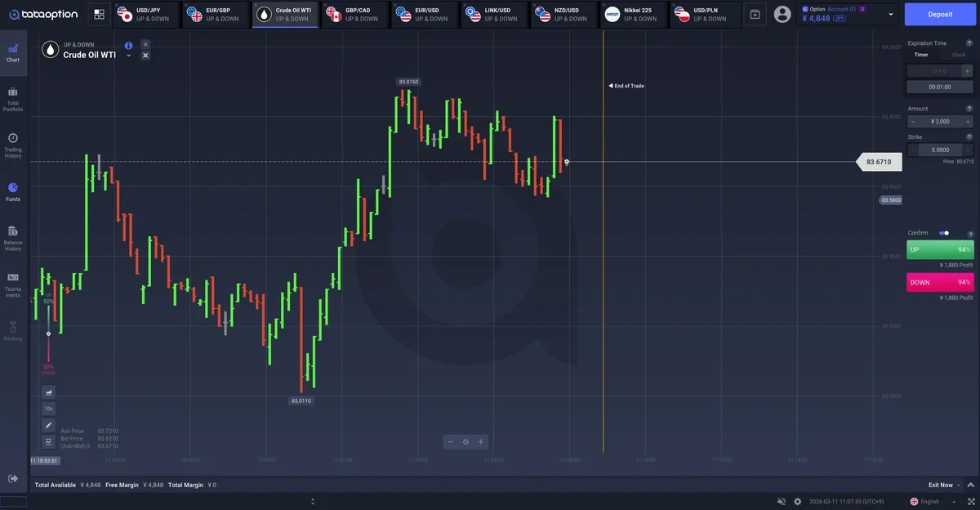Increase the amount with the plus stepper

(968, 121)
